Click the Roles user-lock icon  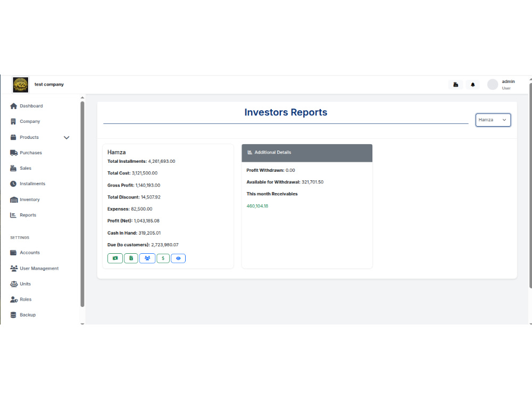(x=14, y=300)
